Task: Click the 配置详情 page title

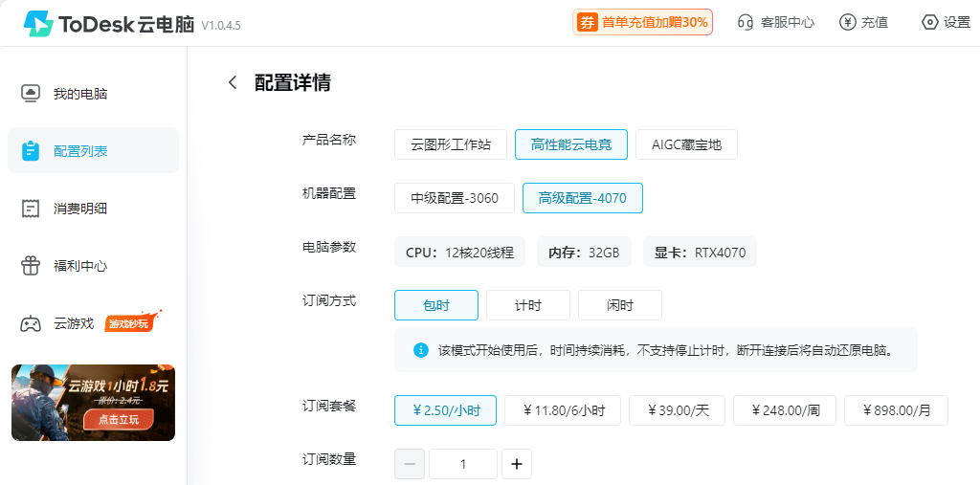Action: point(293,82)
